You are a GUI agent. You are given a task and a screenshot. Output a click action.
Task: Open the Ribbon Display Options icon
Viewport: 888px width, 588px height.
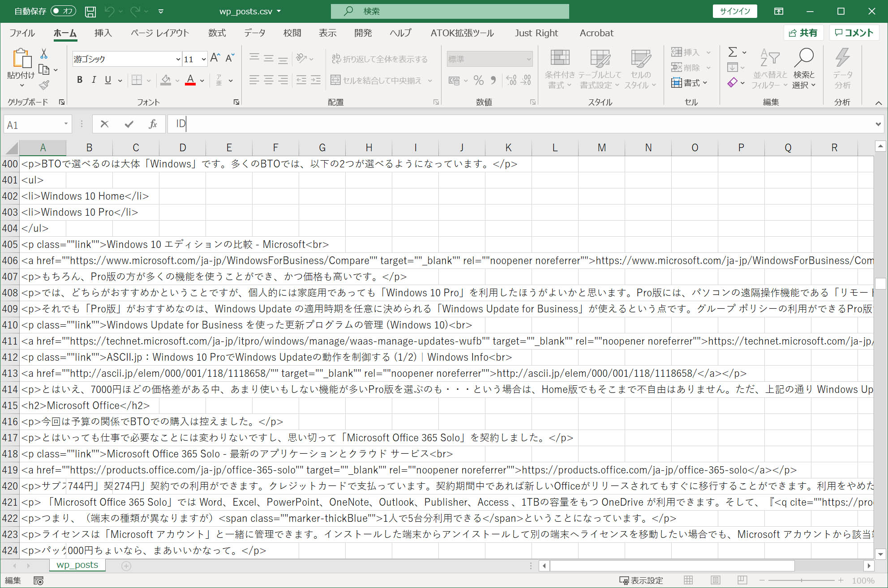pyautogui.click(x=779, y=11)
